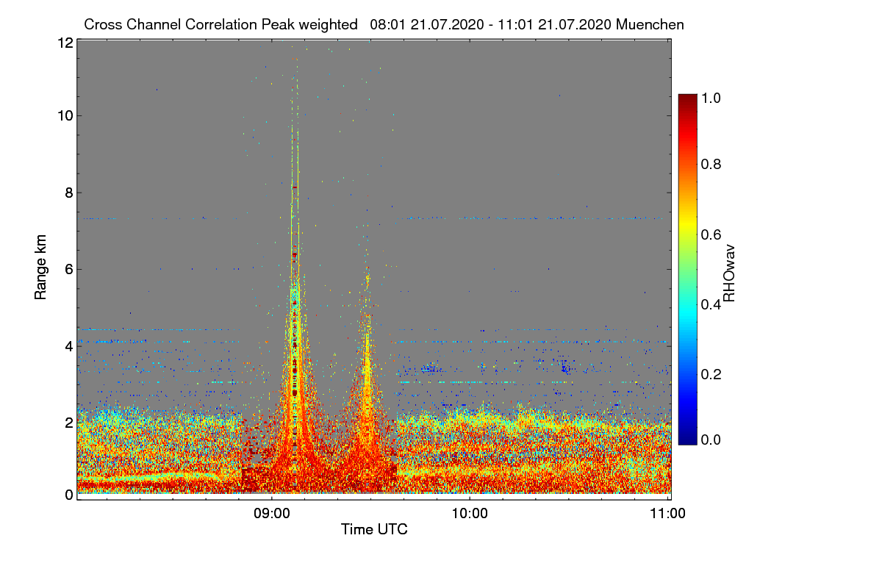Image resolution: width=882 pixels, height=588 pixels.
Task: Click the y-axis tick label '8'
Action: 69,193
